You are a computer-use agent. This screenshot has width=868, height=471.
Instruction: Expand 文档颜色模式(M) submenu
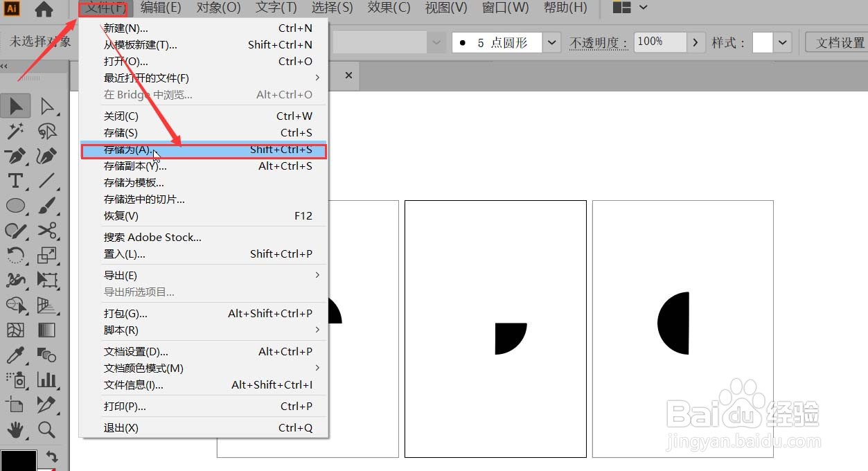coord(204,368)
